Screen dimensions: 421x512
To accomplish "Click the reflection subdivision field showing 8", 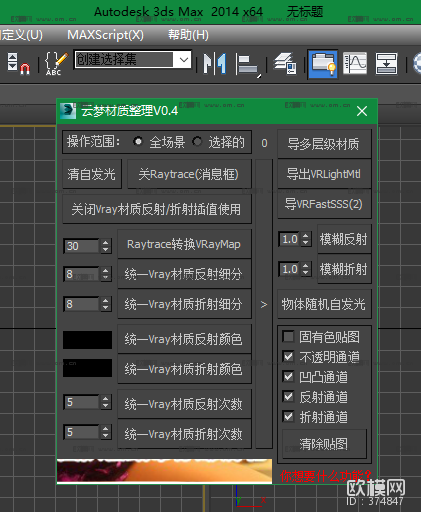I will click(81, 274).
